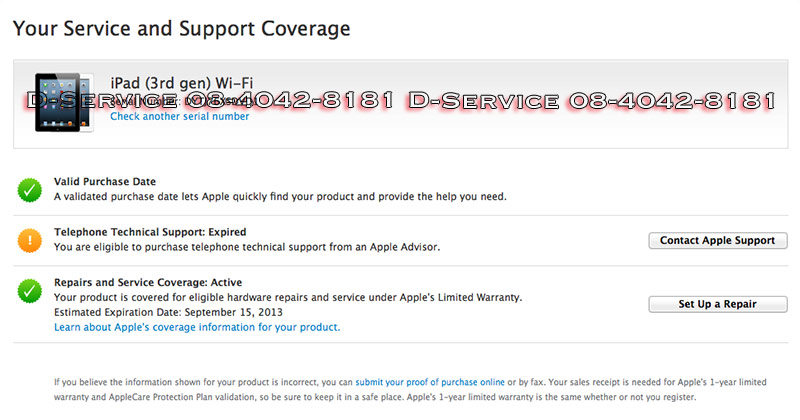Click Your Service and Support Coverage heading
The image size is (800, 420).
click(x=182, y=29)
